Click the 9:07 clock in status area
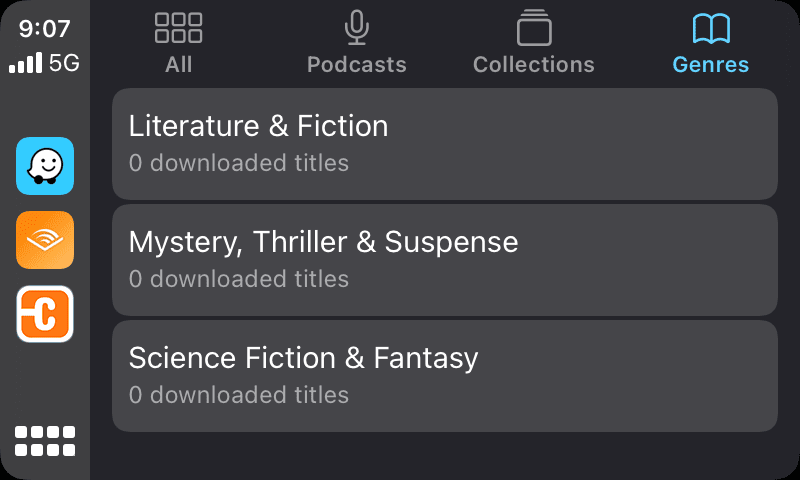The width and height of the screenshot is (800, 480). [45, 29]
